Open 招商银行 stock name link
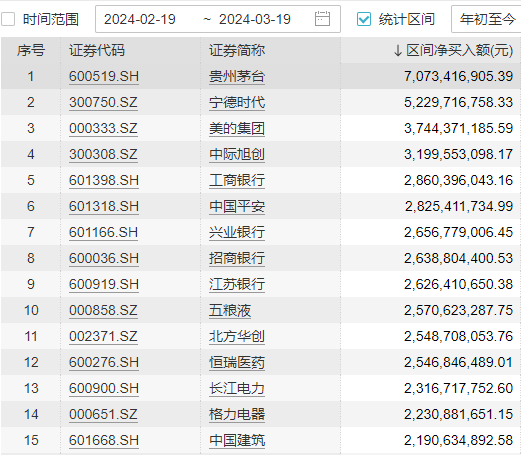This screenshot has height=455, width=521. click(x=237, y=258)
